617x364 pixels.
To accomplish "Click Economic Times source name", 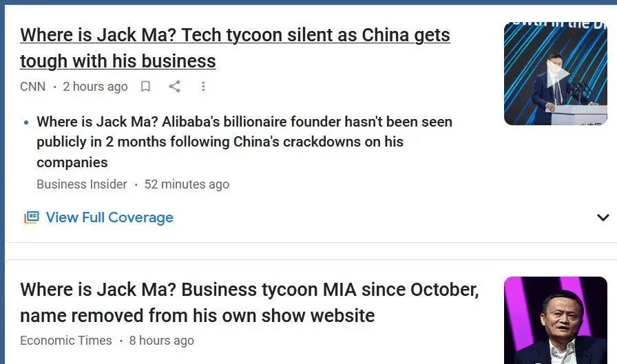I will [66, 341].
